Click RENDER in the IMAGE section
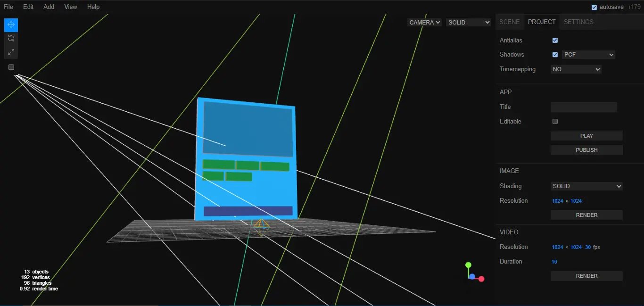Screen dimensions: 644x306 point(586,215)
